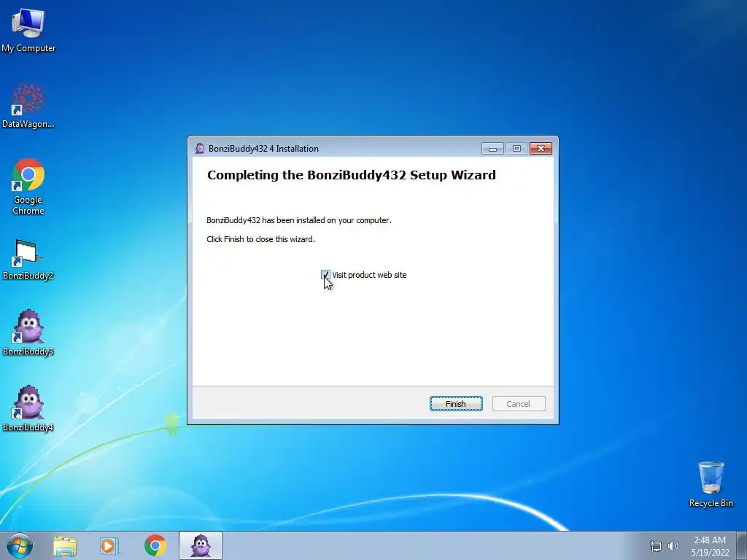Click 'Click Finish to close this wizard' text
747x560 pixels.
[x=260, y=239]
